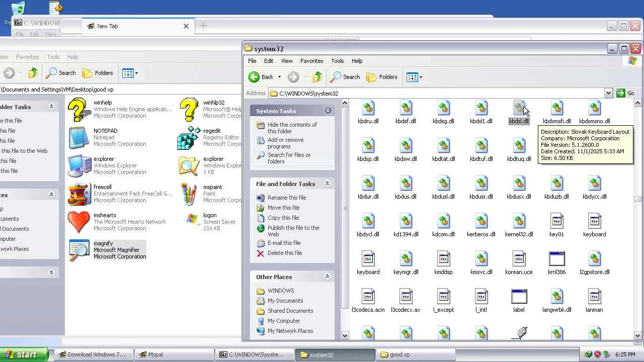Select the kbdru.dll file icon

click(x=368, y=108)
